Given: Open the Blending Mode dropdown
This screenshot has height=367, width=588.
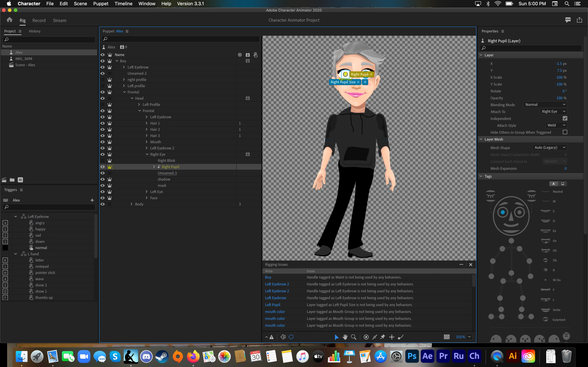Looking at the screenshot, I should pyautogui.click(x=545, y=105).
